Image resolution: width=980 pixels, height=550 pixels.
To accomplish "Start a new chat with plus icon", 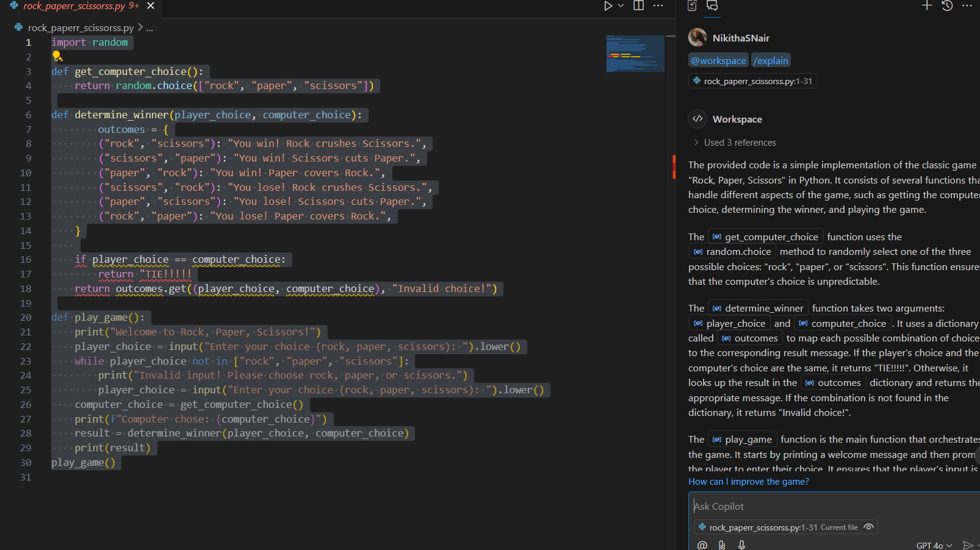I will [x=926, y=5].
